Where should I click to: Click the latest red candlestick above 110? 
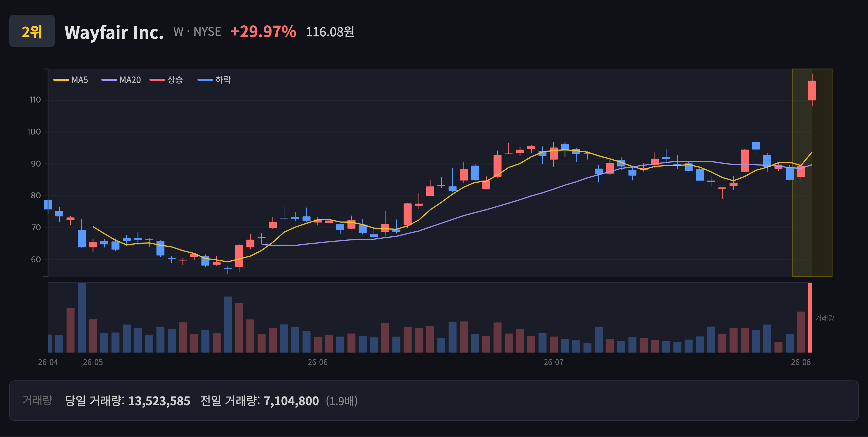(812, 90)
